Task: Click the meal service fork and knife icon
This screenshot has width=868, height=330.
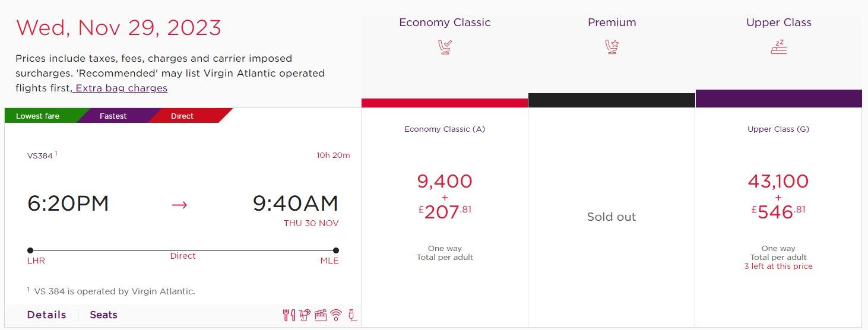Action: coord(289,315)
